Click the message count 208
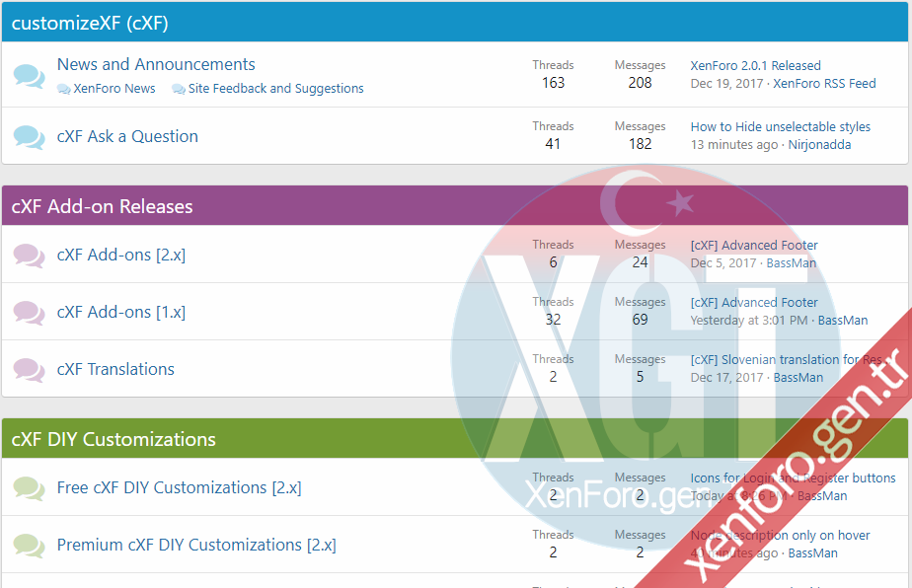Viewport: 912px width, 588px height. point(640,83)
